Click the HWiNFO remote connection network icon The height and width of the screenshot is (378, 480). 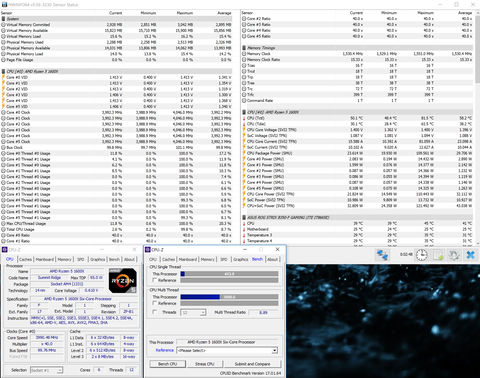click(382, 255)
